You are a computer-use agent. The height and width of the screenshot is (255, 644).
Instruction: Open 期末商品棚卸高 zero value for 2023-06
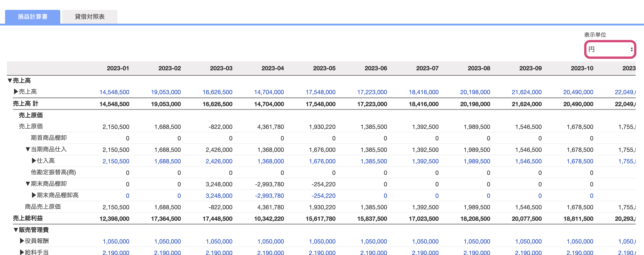385,196
